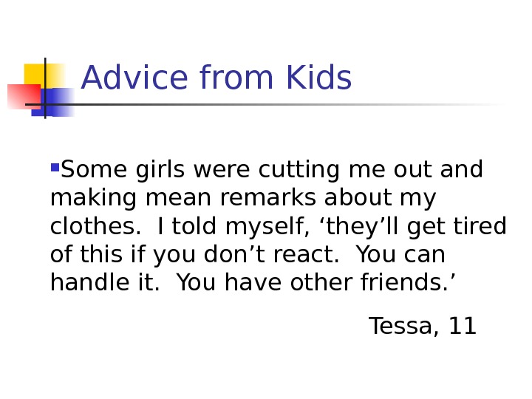532x399 pixels.
Task: Select the red gradient square decoration
Action: [22, 97]
